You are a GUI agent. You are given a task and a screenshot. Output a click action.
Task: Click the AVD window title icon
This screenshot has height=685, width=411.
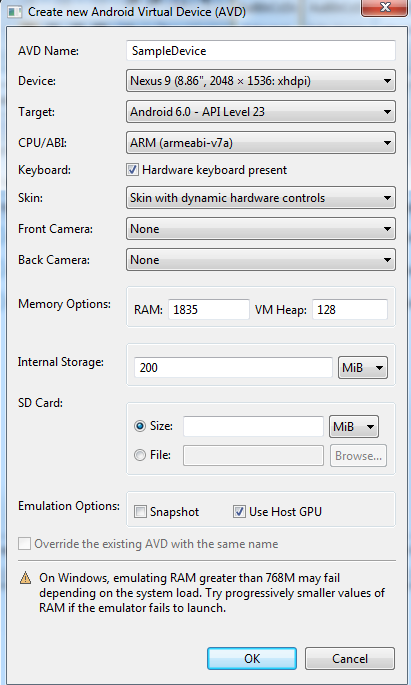click(14, 11)
